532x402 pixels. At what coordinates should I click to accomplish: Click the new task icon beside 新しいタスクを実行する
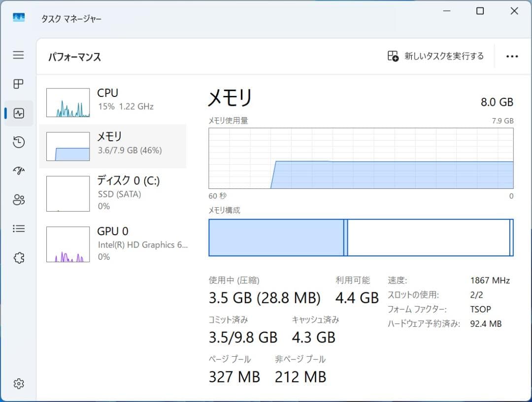(393, 56)
